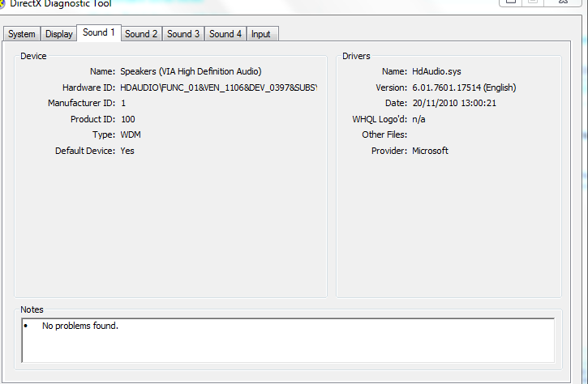
Task: Click the Provider label
Action: pos(389,151)
